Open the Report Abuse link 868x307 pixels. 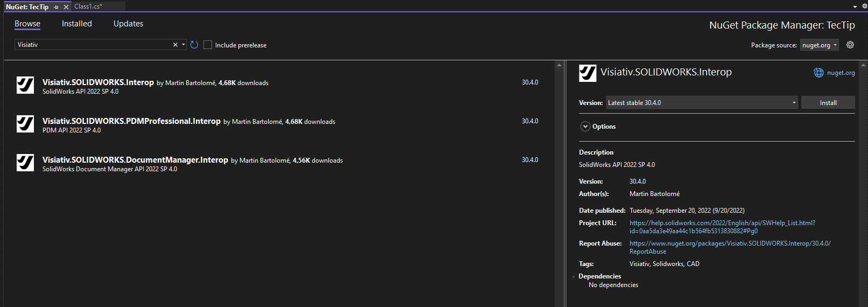tap(730, 247)
